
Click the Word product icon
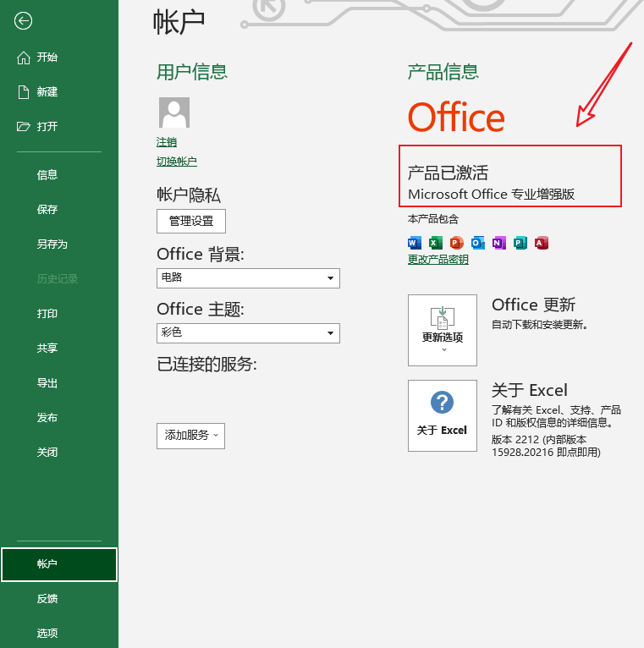(415, 244)
